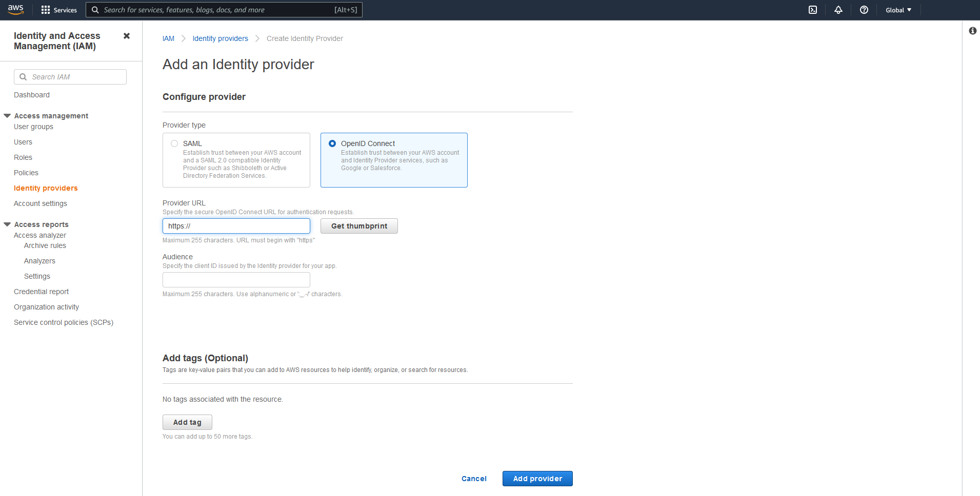Click the AWS logo home icon

[x=16, y=10]
